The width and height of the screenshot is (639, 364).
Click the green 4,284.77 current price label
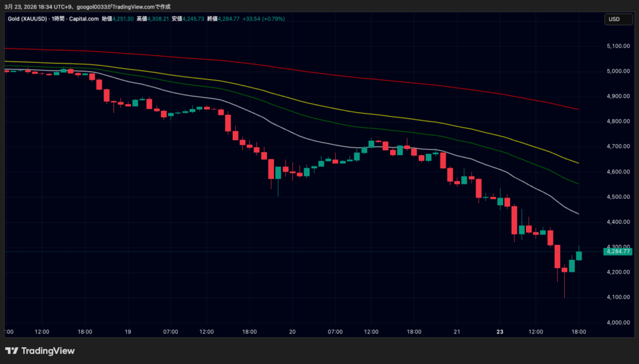pos(618,252)
